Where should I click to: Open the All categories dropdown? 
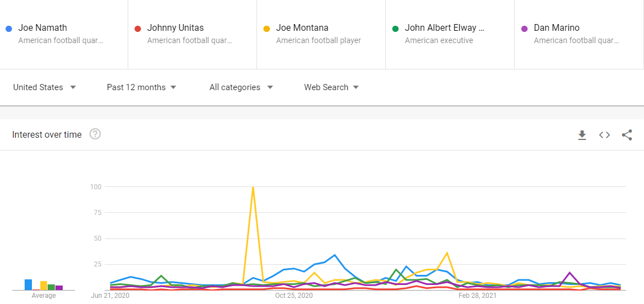(241, 87)
